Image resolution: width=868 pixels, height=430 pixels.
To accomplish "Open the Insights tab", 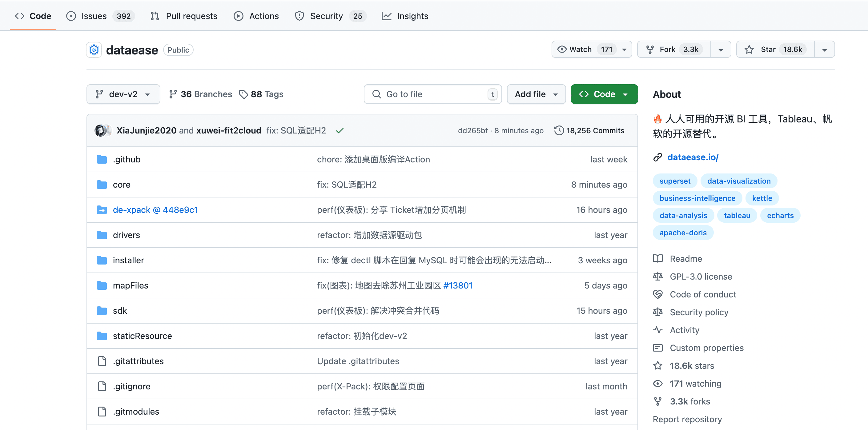I will (x=412, y=16).
